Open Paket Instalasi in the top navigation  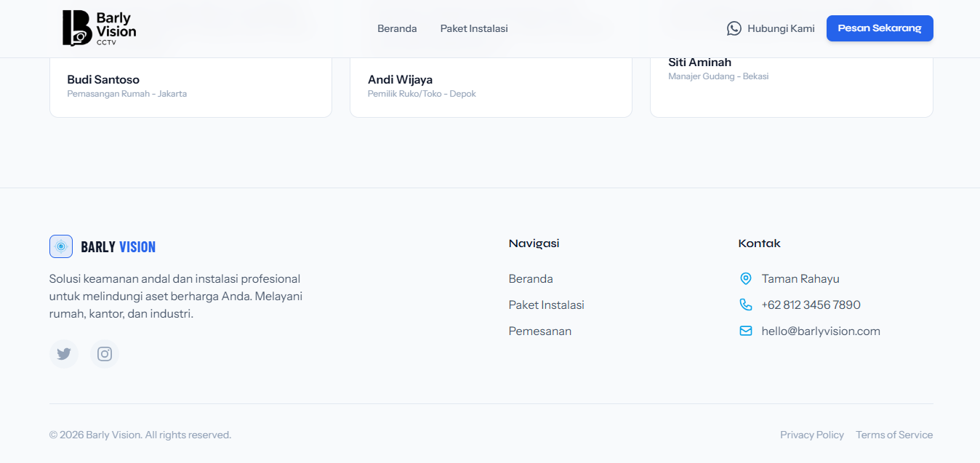(474, 28)
